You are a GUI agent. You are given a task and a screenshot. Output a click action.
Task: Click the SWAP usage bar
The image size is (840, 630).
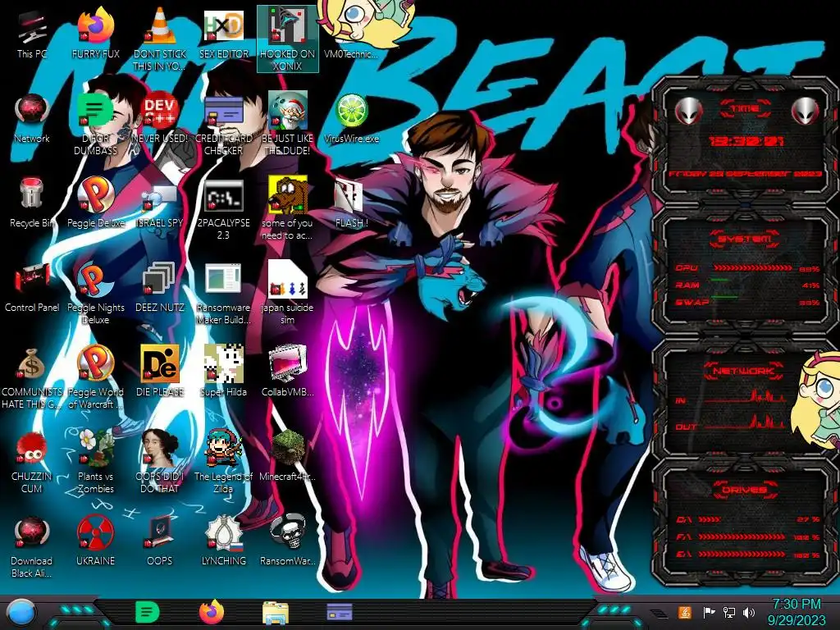753,297
